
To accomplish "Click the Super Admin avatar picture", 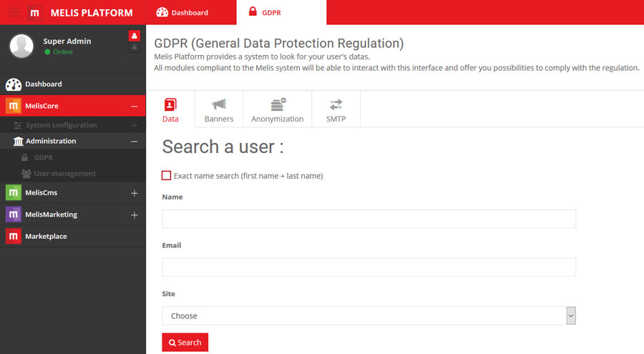I will [x=21, y=46].
